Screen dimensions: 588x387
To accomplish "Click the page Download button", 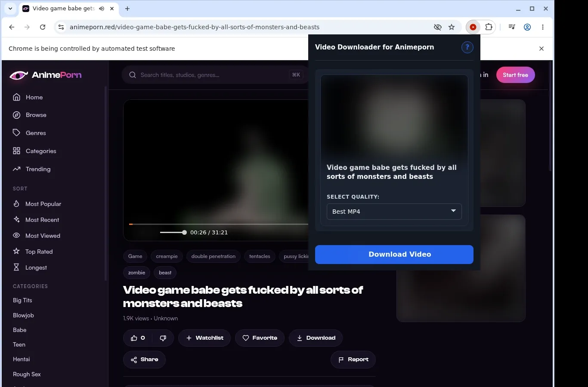I will click(316, 338).
